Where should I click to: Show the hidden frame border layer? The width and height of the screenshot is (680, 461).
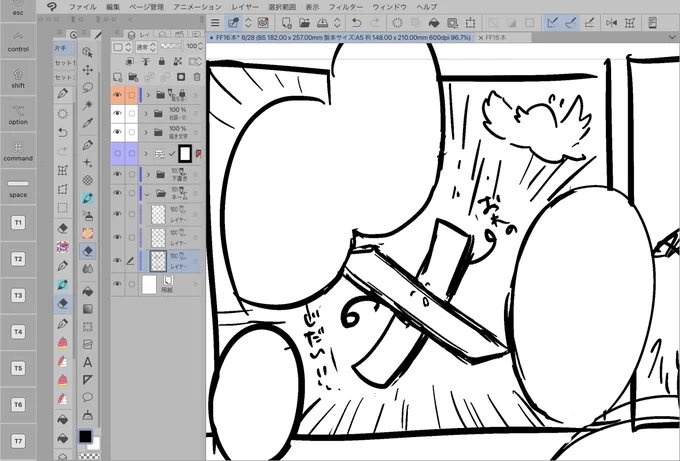117,154
